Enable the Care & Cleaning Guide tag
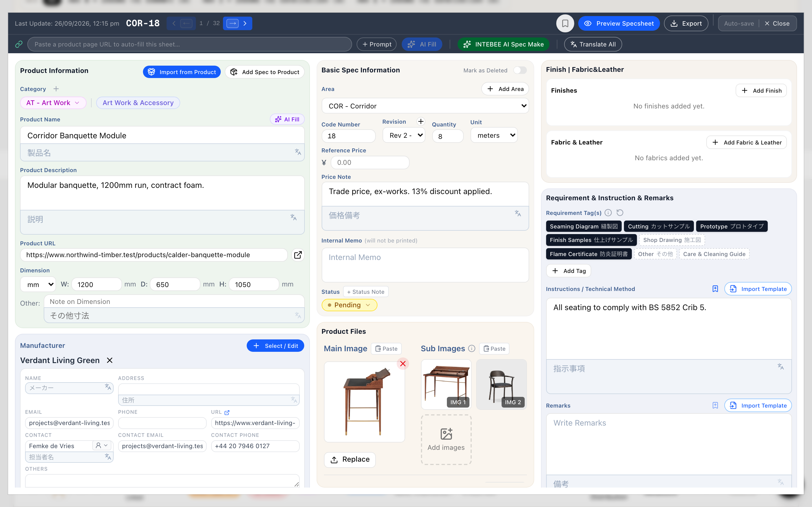The width and height of the screenshot is (812, 507). (714, 254)
